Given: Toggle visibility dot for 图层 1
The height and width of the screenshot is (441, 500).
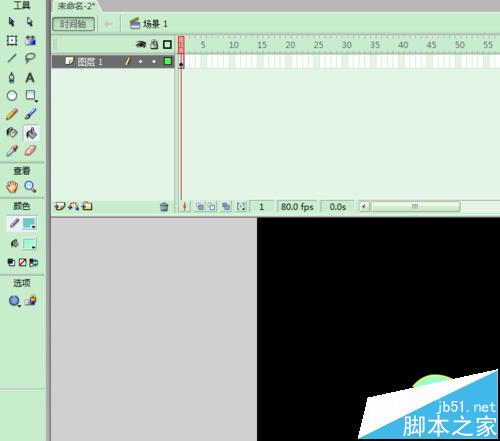Looking at the screenshot, I should pyautogui.click(x=140, y=62).
